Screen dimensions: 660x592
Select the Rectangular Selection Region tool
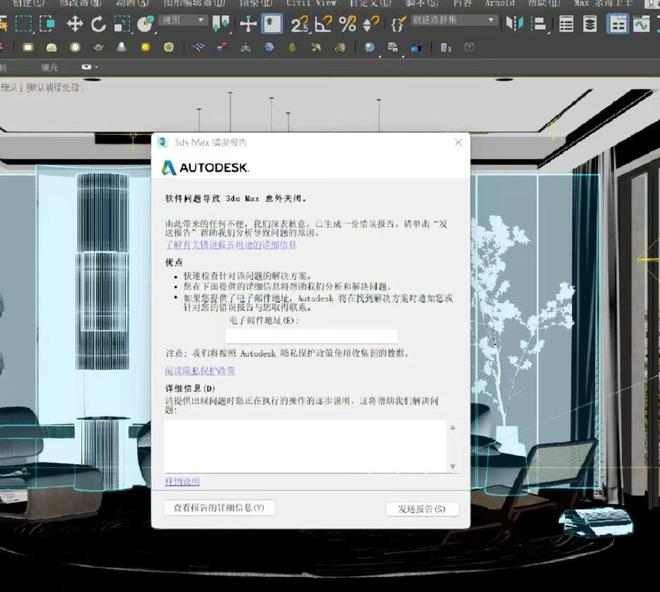23,24
